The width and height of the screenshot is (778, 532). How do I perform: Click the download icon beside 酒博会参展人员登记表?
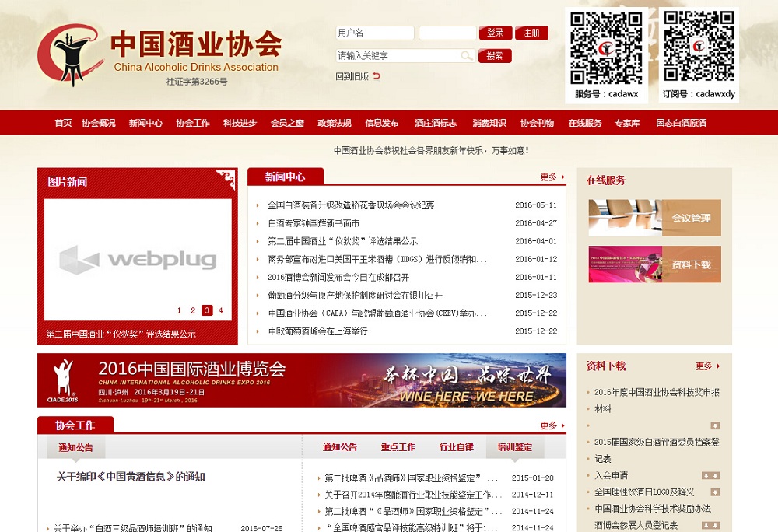(x=710, y=526)
